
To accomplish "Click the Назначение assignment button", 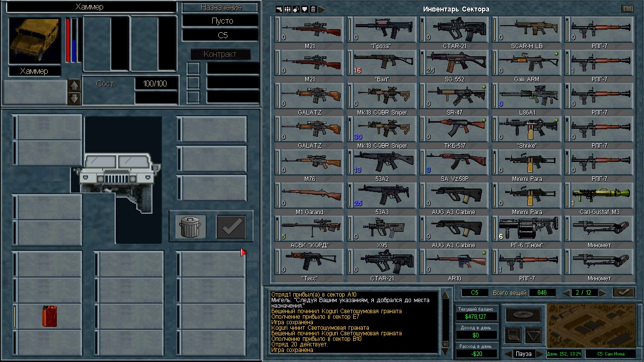I will (x=221, y=8).
